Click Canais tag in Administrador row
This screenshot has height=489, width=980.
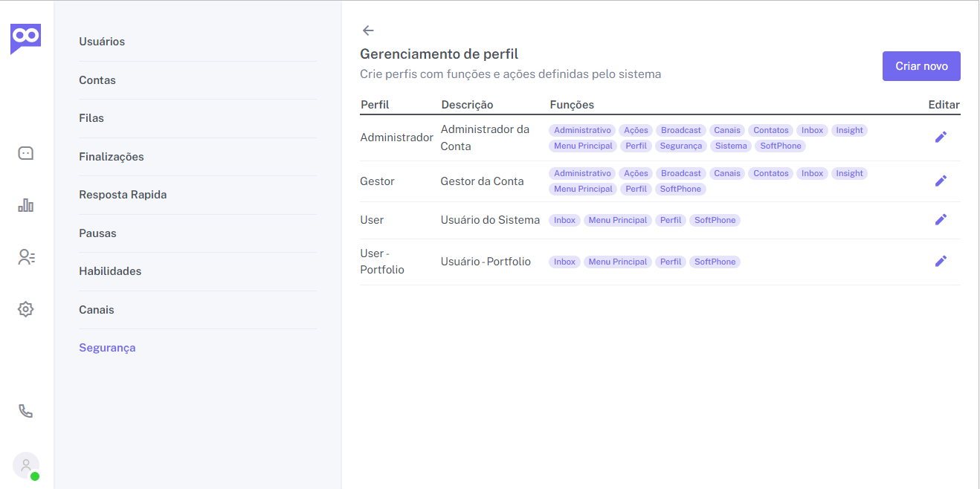pyautogui.click(x=727, y=130)
